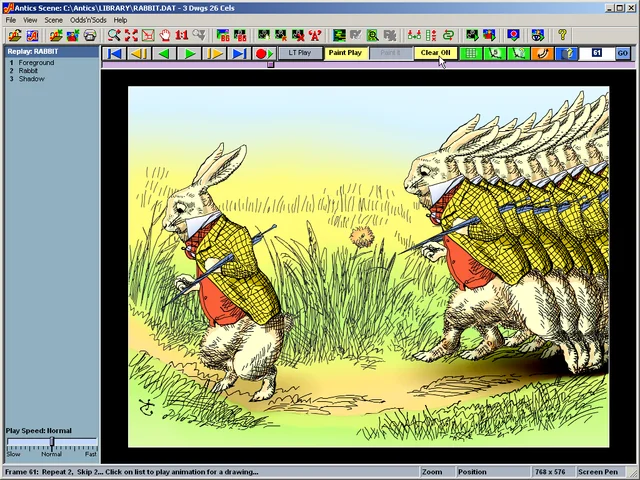The image size is (640, 480).
Task: Click the second BG background icon
Action: 240,36
